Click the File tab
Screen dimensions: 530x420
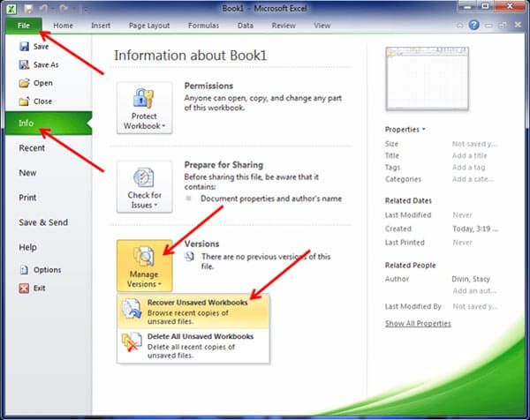(24, 26)
